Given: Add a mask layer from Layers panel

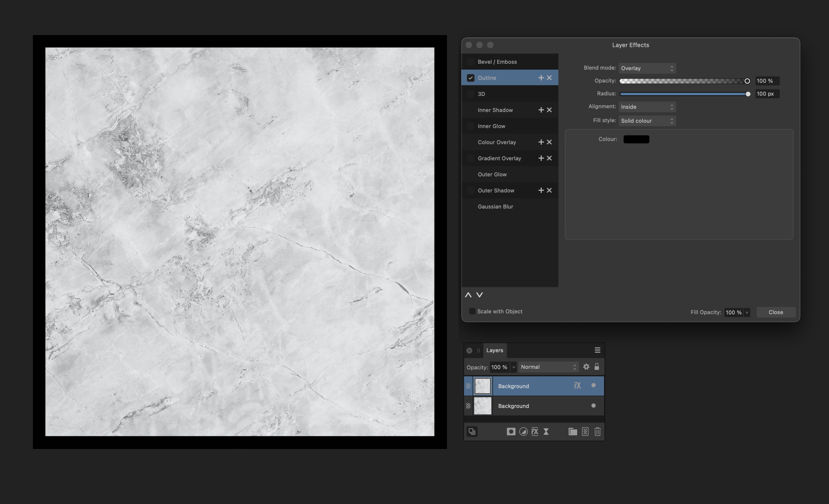Looking at the screenshot, I should tap(511, 432).
